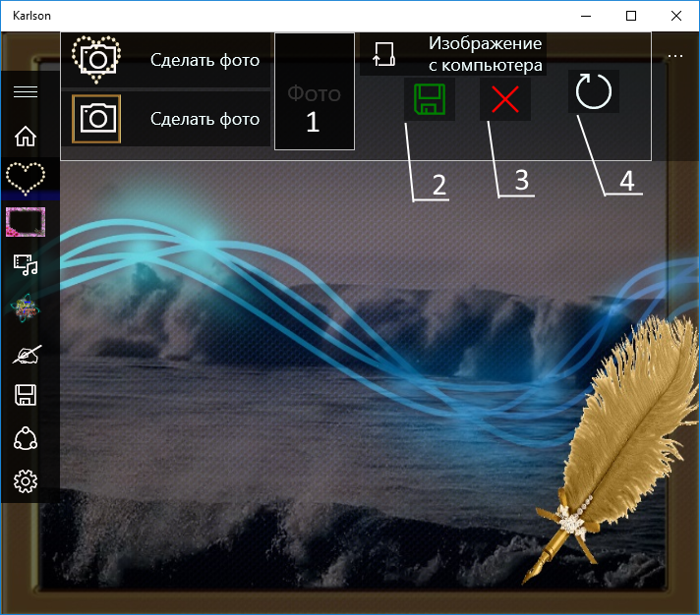Click gold-framed camera Сделать фото button
The height and width of the screenshot is (615, 700).
coord(165,119)
